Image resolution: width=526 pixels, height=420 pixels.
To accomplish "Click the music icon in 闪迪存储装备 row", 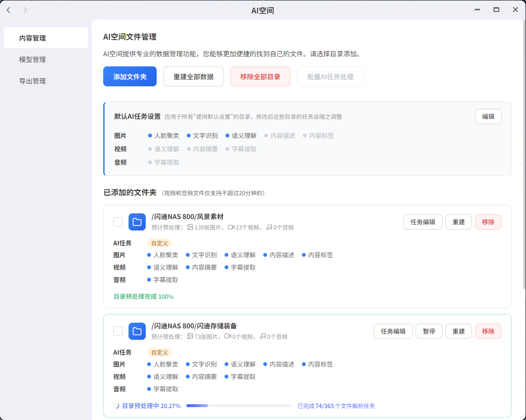I will tap(263, 336).
